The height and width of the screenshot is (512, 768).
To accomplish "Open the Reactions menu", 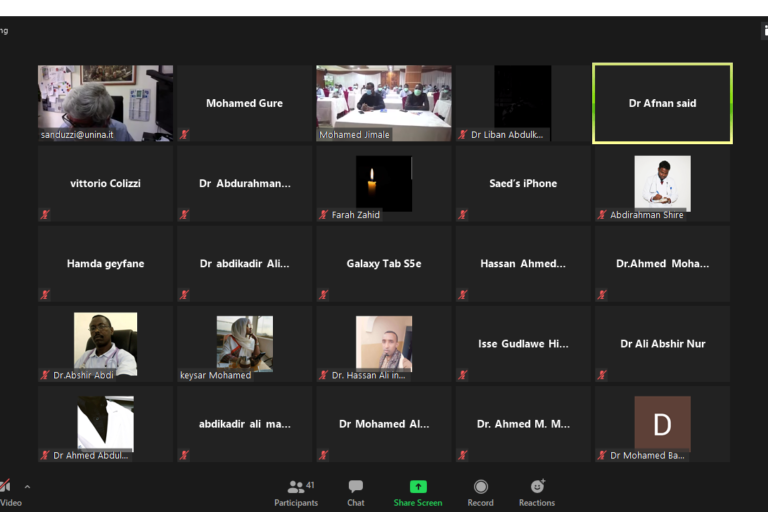I will [537, 491].
